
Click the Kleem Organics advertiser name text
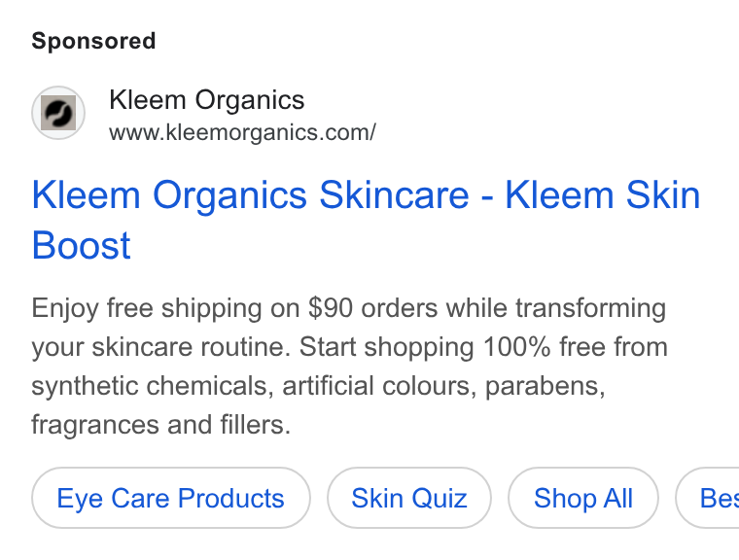(x=207, y=100)
